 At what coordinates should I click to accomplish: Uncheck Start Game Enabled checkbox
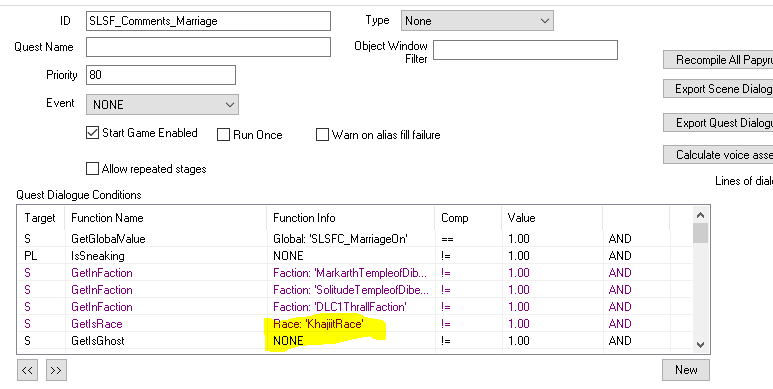[92, 133]
